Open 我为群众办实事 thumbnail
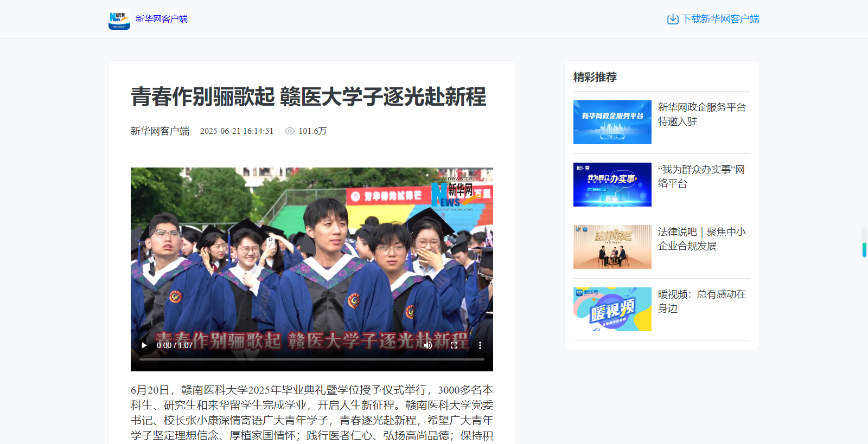The height and width of the screenshot is (444, 868). tap(612, 184)
